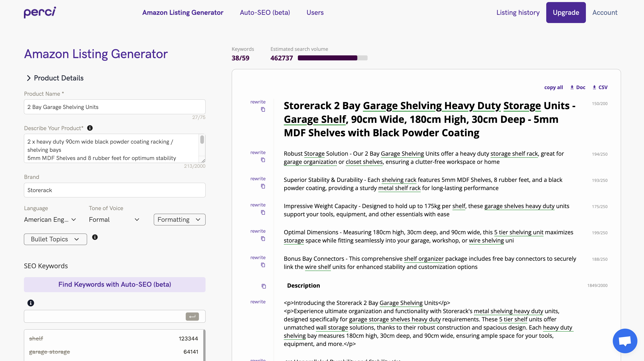The height and width of the screenshot is (361, 644).
Task: Download listing as Doc
Action: pyautogui.click(x=578, y=87)
